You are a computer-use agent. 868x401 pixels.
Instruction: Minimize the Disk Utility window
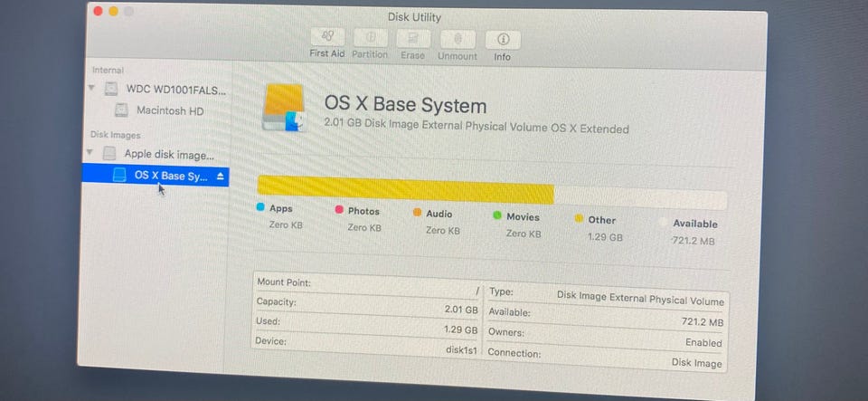click(114, 11)
